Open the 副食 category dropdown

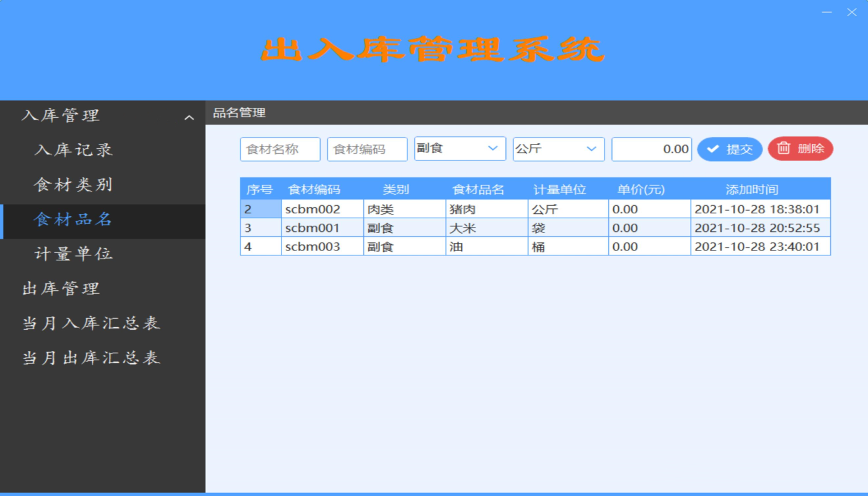(x=460, y=149)
